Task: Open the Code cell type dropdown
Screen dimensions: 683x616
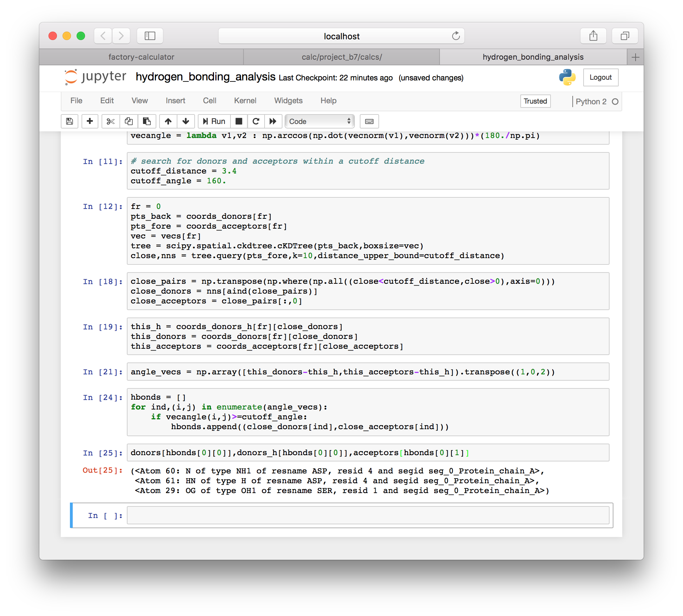Action: 319,121
